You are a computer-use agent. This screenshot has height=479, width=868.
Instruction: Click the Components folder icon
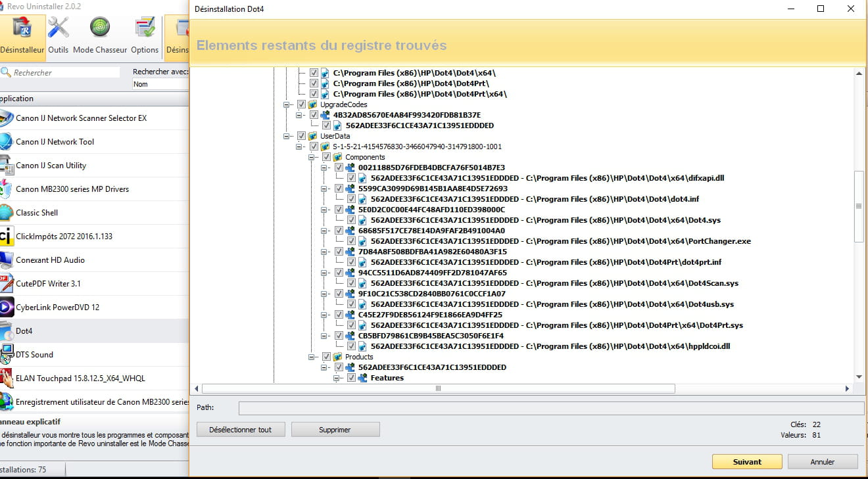[338, 157]
